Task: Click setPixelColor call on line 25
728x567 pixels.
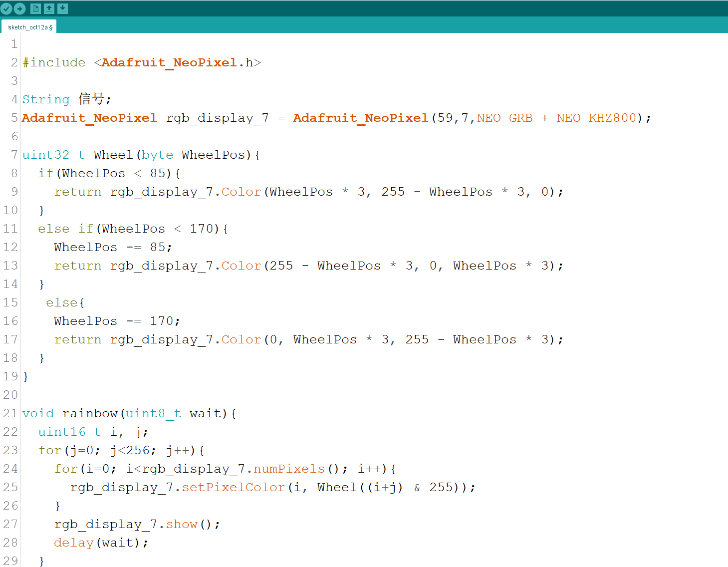Action: (234, 487)
